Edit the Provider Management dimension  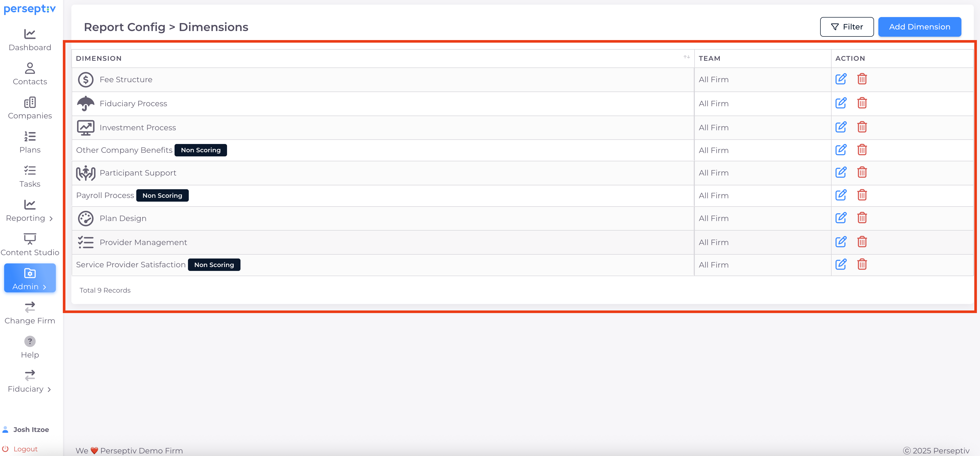pyautogui.click(x=840, y=242)
